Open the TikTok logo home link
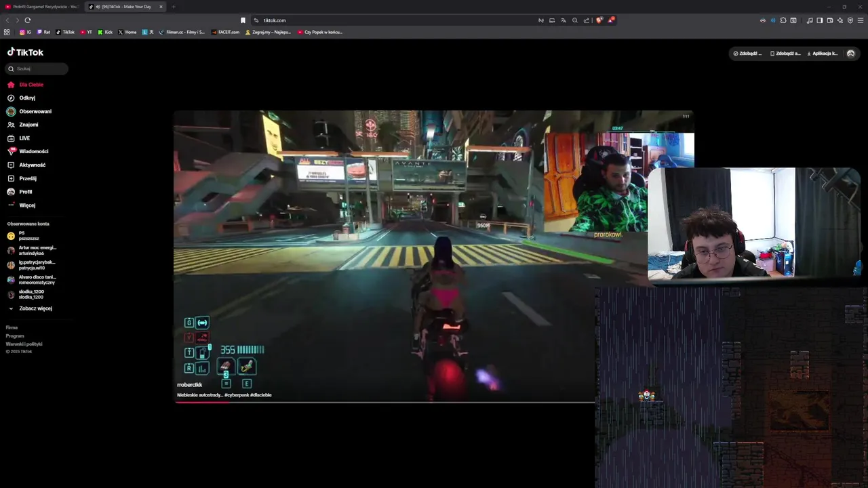The image size is (868, 488). pos(25,52)
